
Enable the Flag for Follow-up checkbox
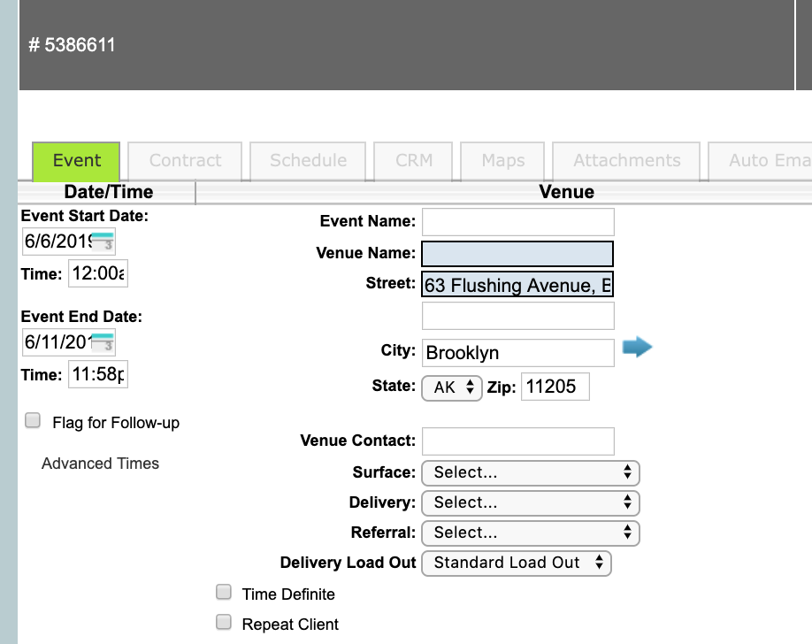click(33, 421)
